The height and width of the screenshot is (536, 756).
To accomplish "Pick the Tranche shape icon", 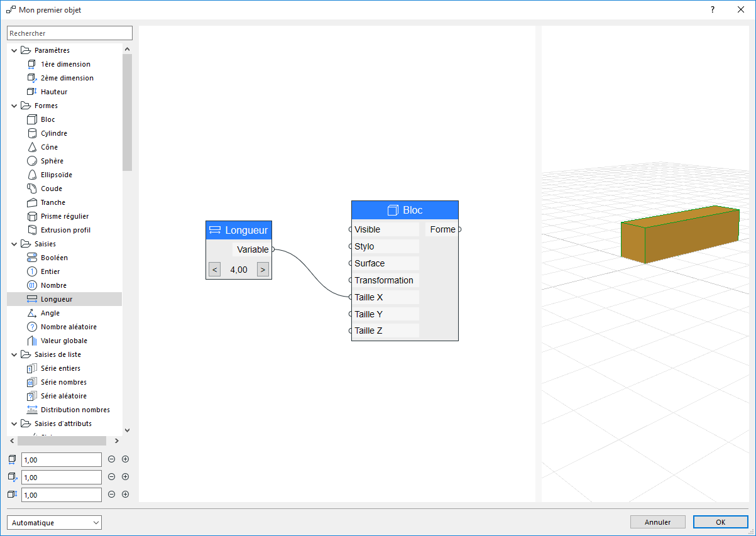I will 32,202.
